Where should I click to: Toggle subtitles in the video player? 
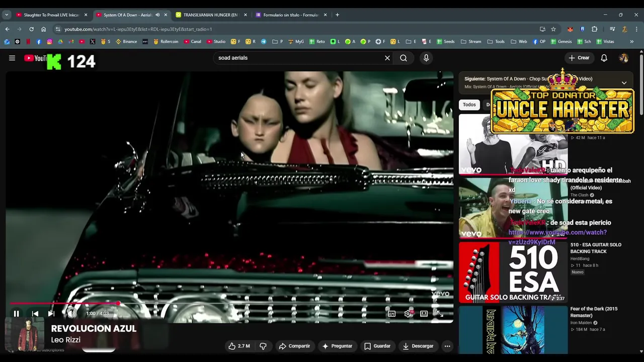[x=391, y=314]
